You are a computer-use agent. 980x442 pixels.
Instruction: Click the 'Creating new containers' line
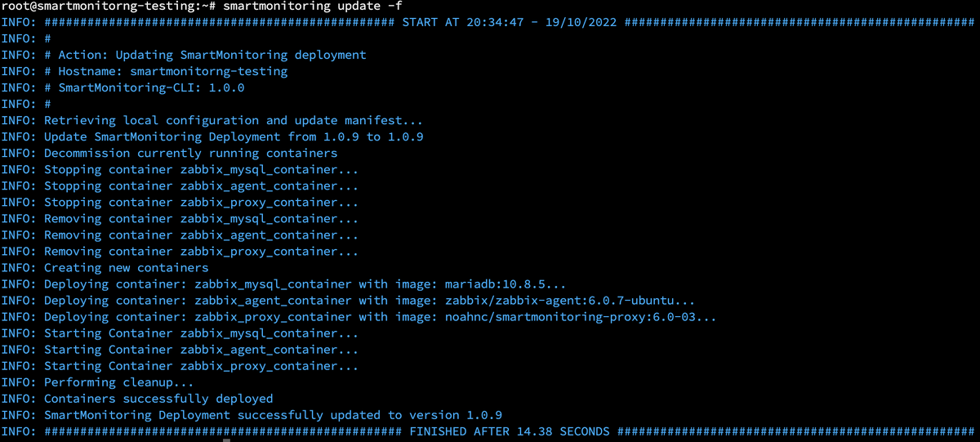(x=126, y=267)
